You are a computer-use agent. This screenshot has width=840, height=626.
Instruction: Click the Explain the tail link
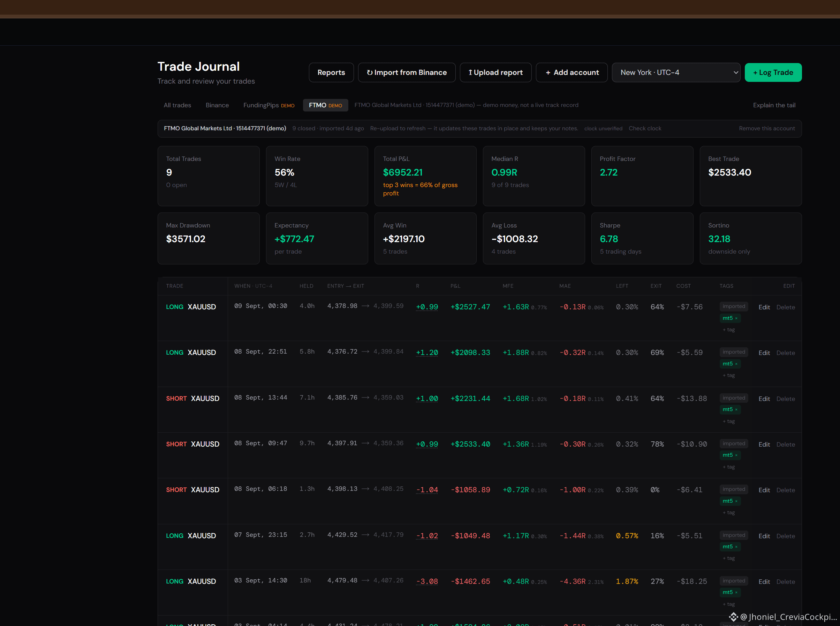(x=774, y=105)
